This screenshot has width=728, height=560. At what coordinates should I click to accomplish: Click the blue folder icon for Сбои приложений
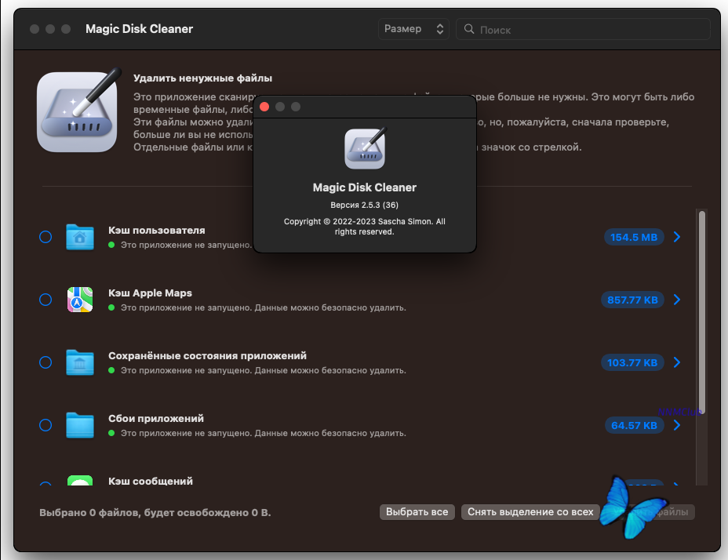80,425
